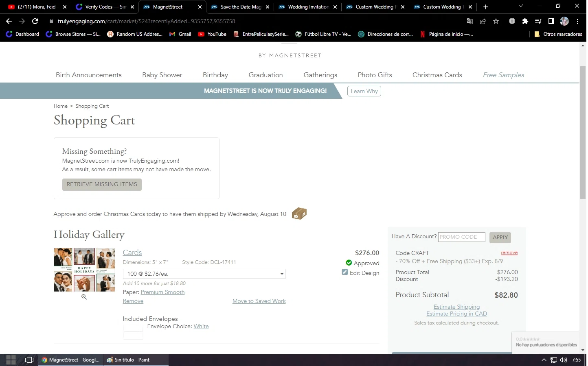Open the YouTube bookmark
The height and width of the screenshot is (366, 588).
click(x=212, y=34)
